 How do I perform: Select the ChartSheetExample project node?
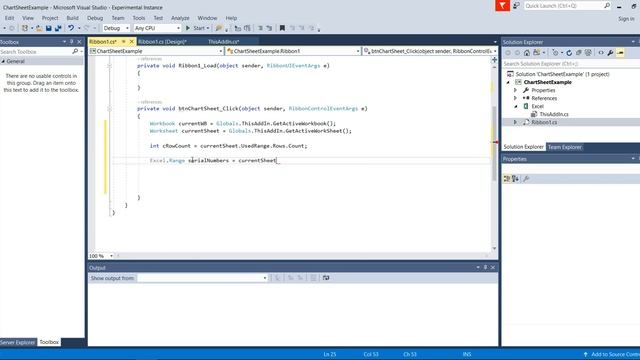[x=547, y=82]
